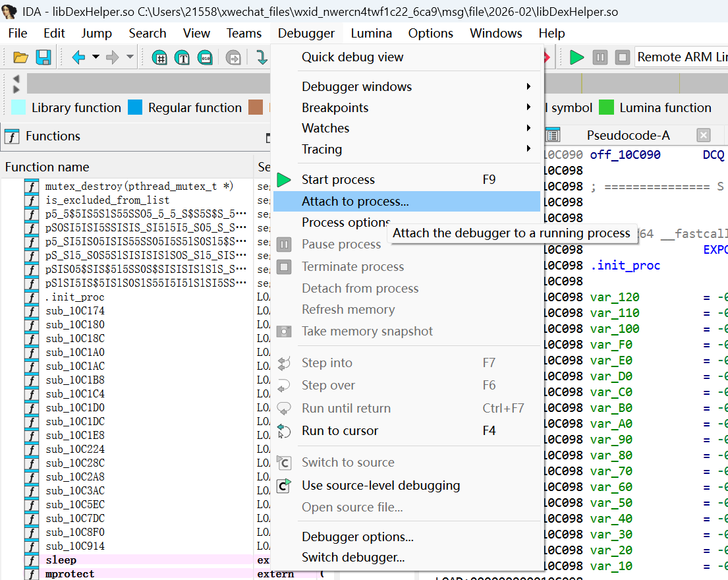Click var_120 in disassembly view
The height and width of the screenshot is (580, 728).
click(x=615, y=297)
